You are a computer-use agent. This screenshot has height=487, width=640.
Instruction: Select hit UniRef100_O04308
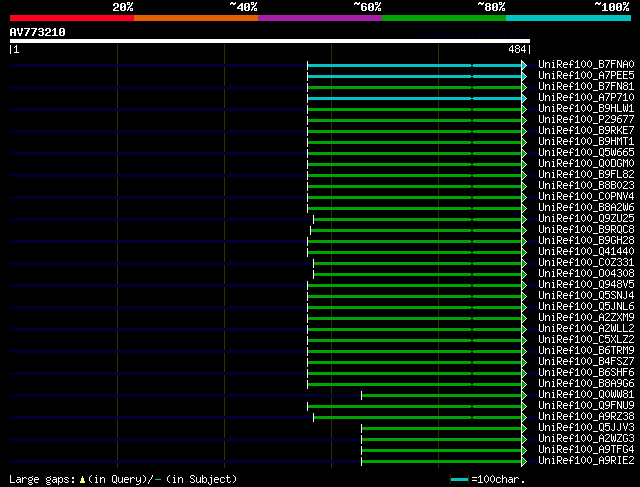coord(586,274)
